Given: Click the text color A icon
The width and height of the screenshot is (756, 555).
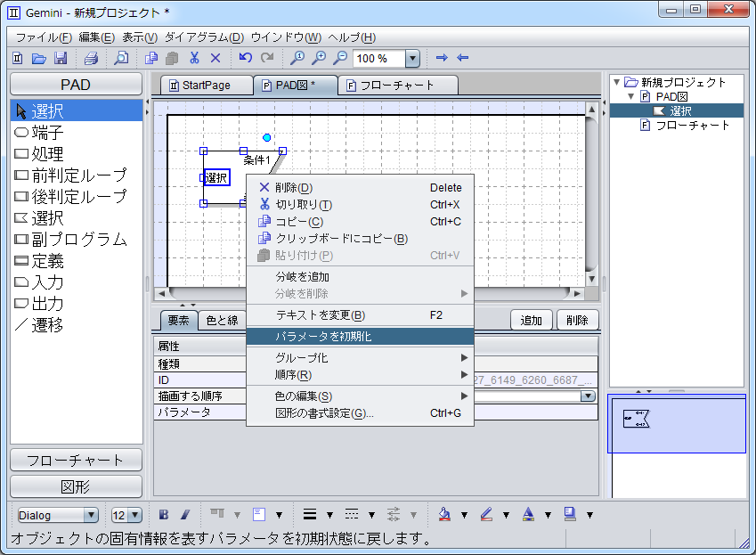Looking at the screenshot, I should coord(528,515).
